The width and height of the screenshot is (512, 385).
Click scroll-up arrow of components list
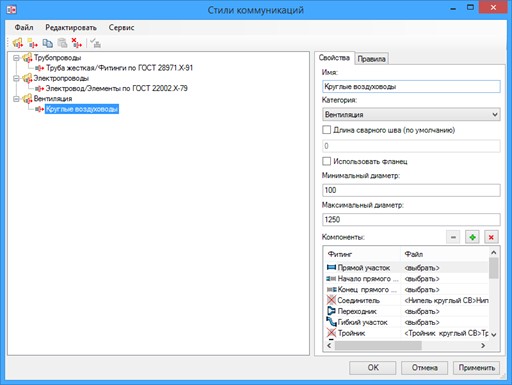coord(494,252)
